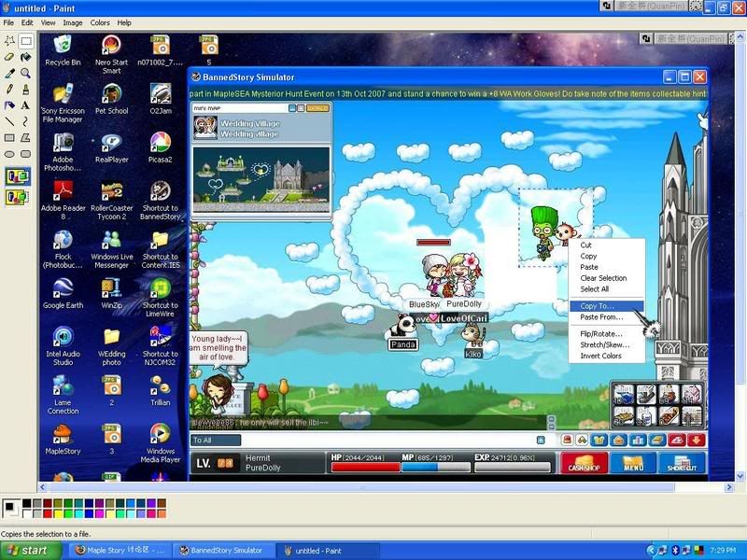The width and height of the screenshot is (747, 560).
Task: Click the MapleStory desktop icon
Action: point(63,439)
